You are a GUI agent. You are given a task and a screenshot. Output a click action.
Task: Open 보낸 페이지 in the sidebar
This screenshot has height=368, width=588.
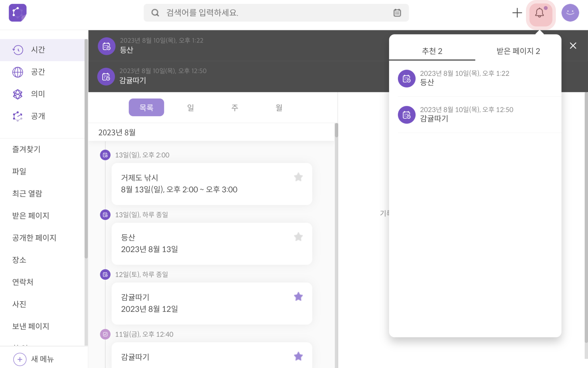click(x=31, y=326)
